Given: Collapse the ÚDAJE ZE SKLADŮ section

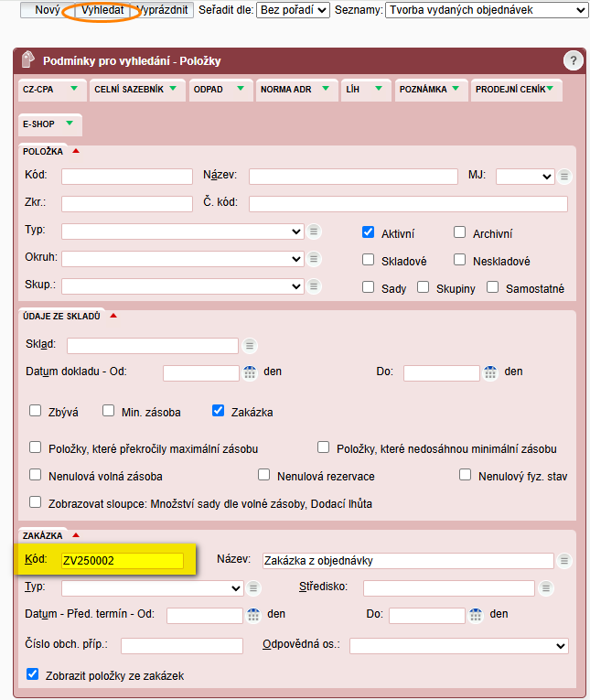Looking at the screenshot, I should (113, 316).
